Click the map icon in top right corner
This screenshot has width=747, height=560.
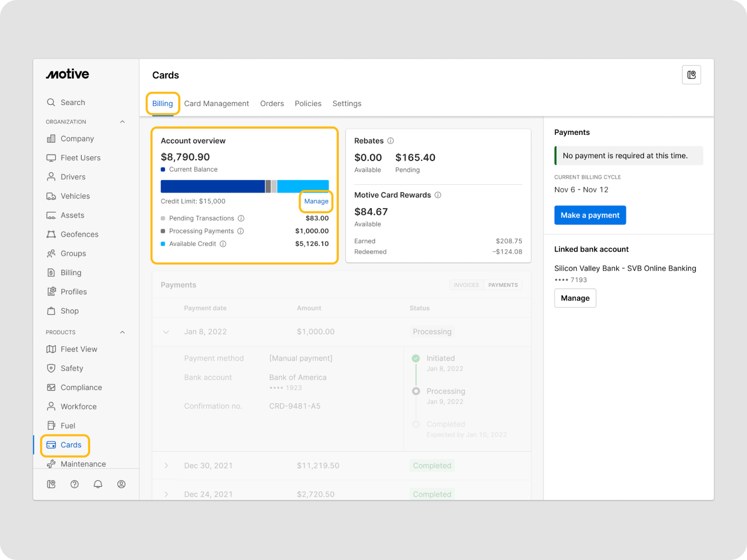(691, 75)
